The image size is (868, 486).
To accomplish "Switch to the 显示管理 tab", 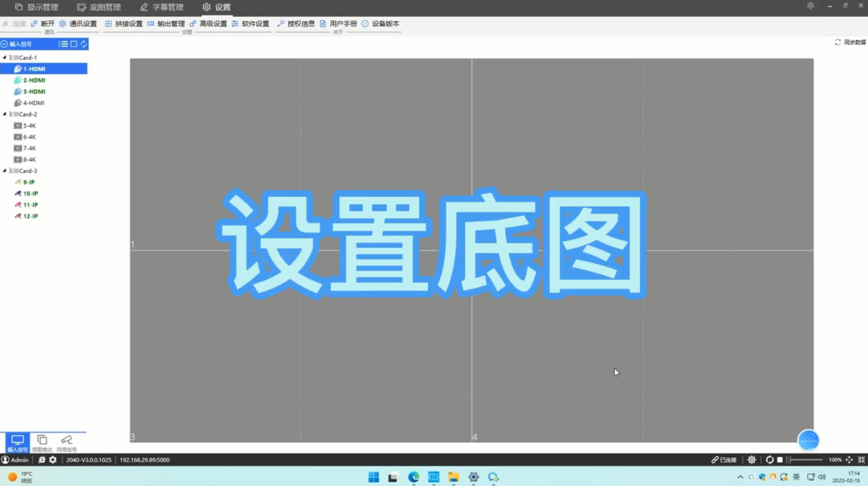I will (37, 7).
